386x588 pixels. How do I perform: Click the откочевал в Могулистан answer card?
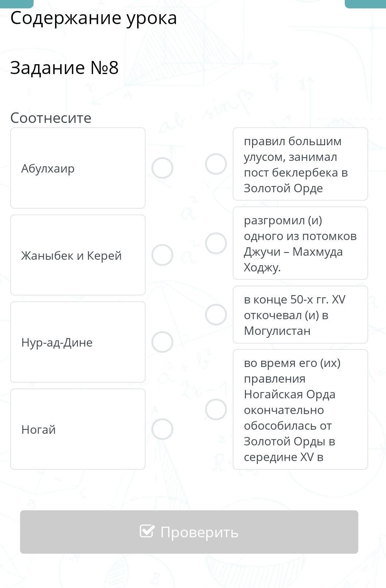coord(300,315)
